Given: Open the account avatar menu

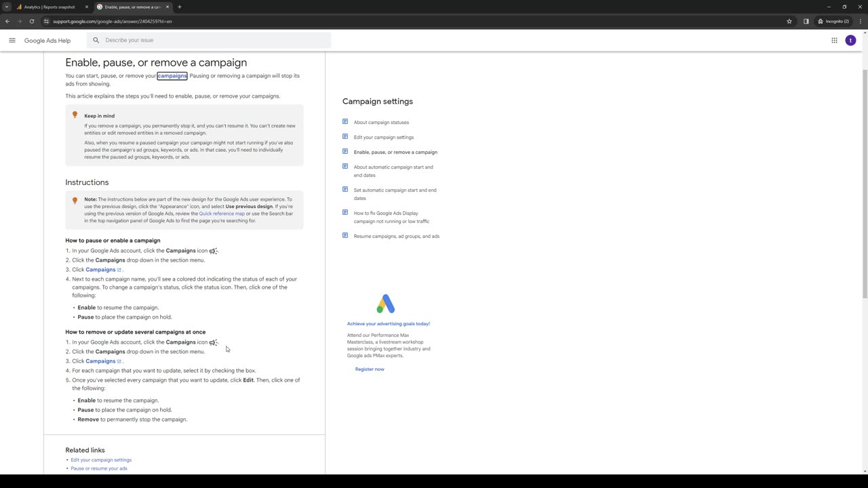Looking at the screenshot, I should click(850, 40).
